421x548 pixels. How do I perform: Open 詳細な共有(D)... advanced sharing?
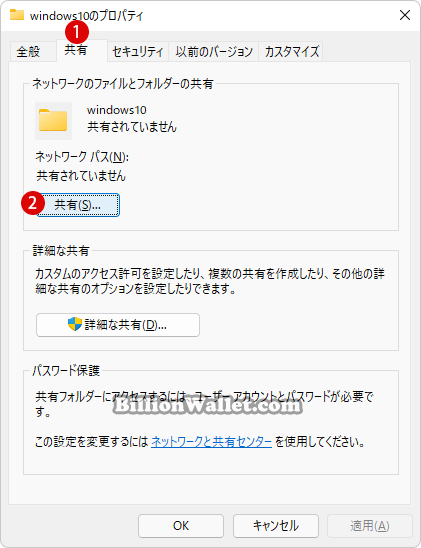pyautogui.click(x=118, y=325)
